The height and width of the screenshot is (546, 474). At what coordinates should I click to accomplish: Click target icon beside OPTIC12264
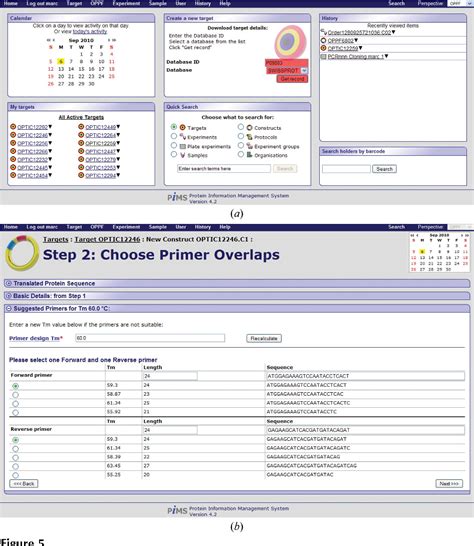click(81, 135)
